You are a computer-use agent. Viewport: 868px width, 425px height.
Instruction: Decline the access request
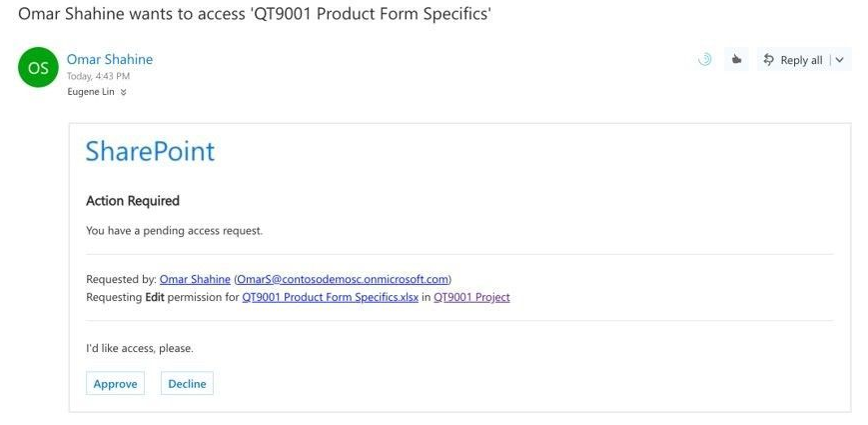(187, 383)
